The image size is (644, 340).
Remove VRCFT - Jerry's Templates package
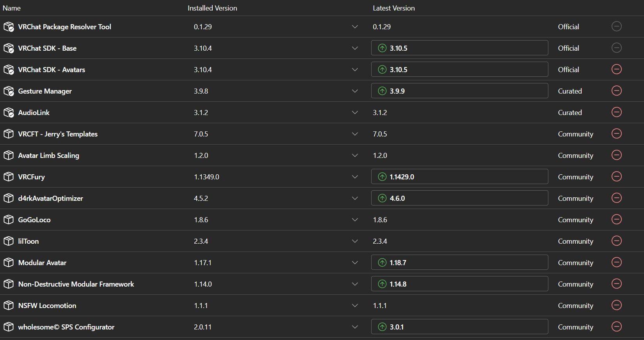616,134
